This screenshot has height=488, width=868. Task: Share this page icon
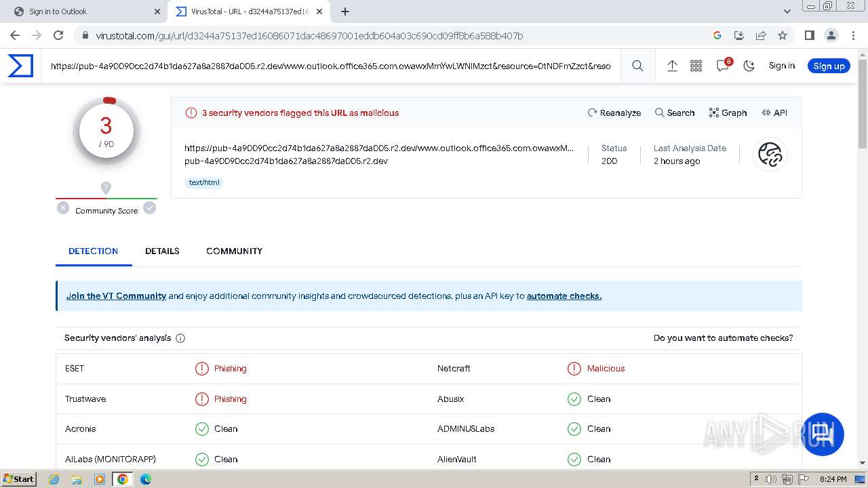click(761, 35)
